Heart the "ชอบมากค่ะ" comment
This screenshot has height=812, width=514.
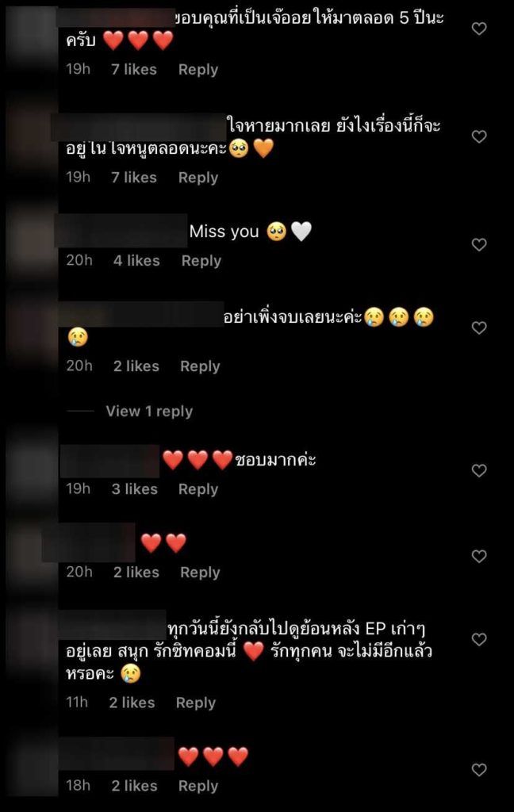[479, 471]
